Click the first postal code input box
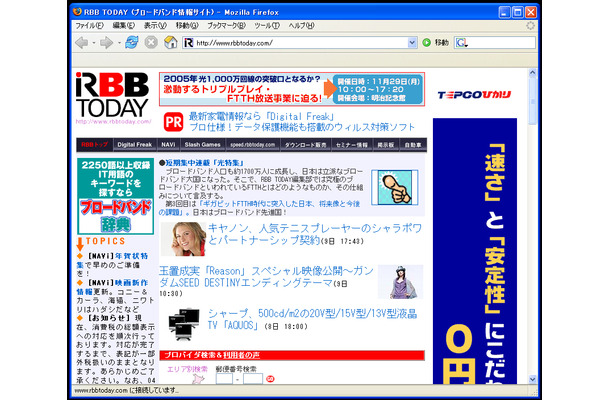The width and height of the screenshot is (610, 400). coord(224,378)
